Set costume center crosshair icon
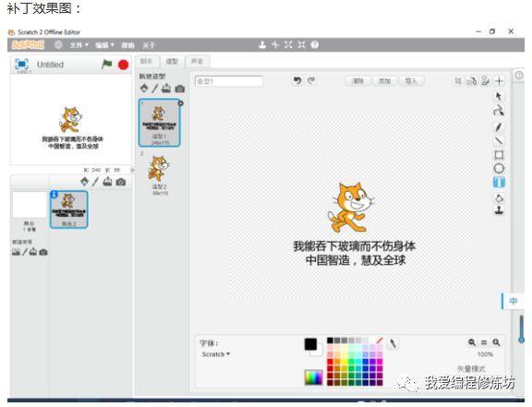The width and height of the screenshot is (532, 407). (x=499, y=80)
